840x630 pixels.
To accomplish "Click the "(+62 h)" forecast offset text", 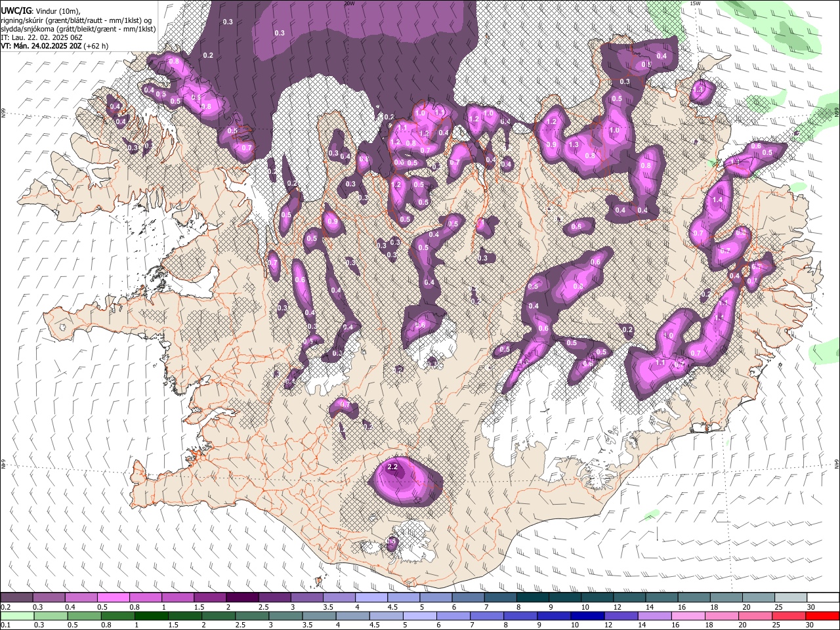I will pos(96,46).
